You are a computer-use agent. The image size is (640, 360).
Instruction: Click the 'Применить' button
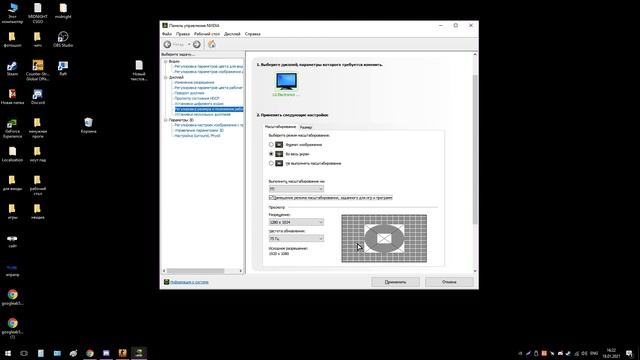pos(395,282)
